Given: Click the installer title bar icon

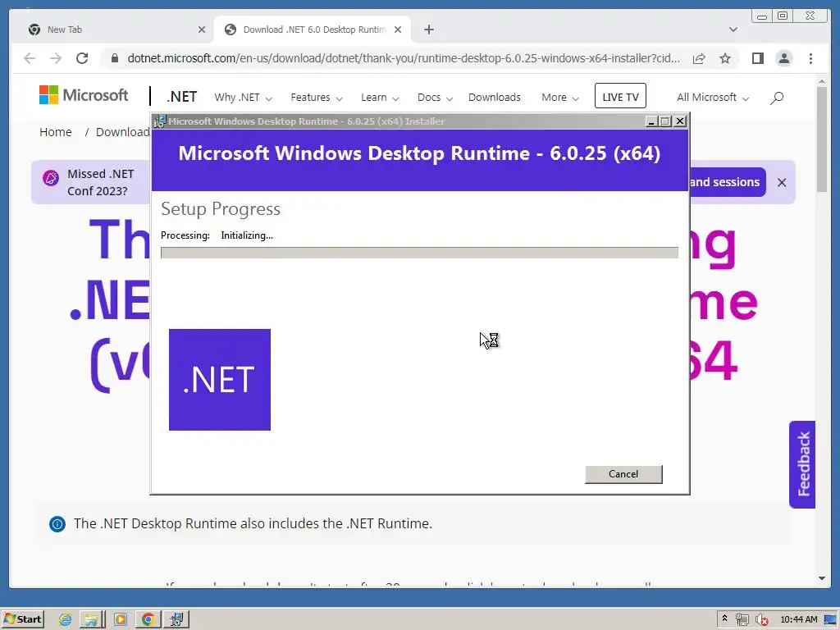Looking at the screenshot, I should click(160, 121).
